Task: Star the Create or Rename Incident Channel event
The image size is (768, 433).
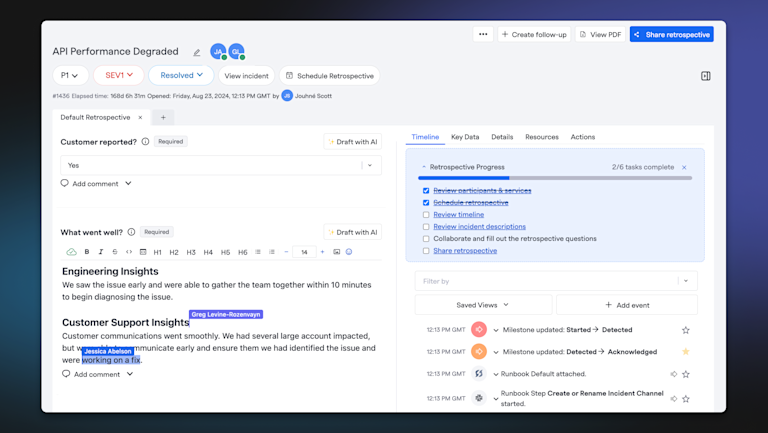Action: pos(686,399)
